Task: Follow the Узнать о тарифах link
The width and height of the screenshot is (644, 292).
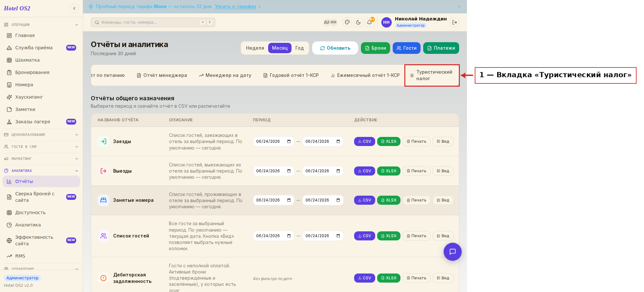Action: click(x=235, y=6)
